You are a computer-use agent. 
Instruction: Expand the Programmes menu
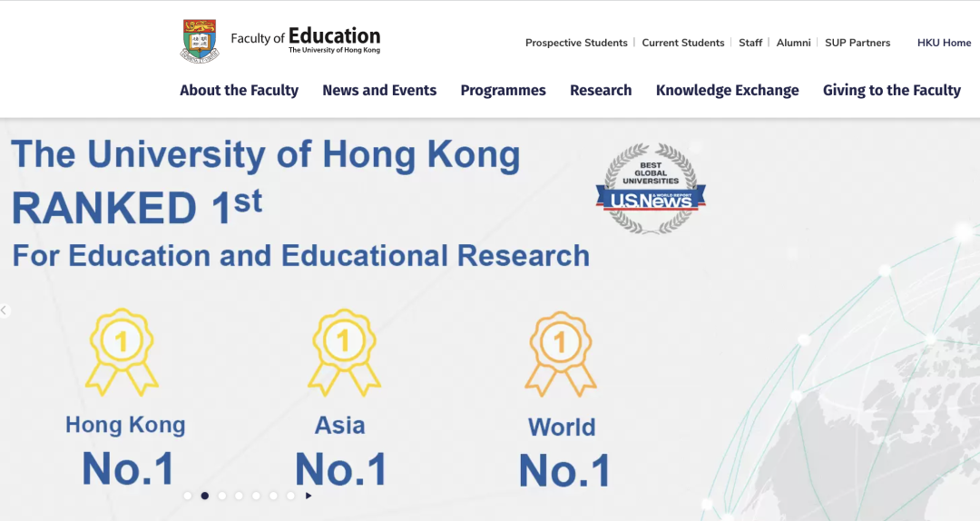[503, 90]
